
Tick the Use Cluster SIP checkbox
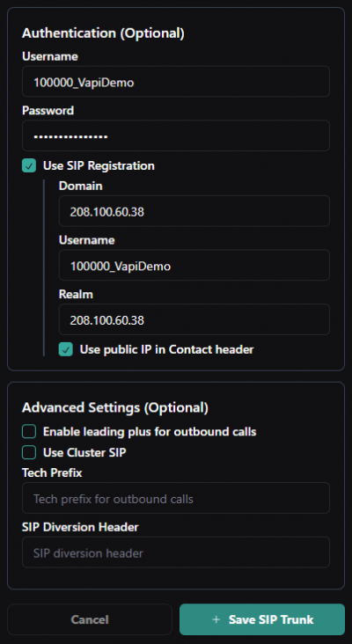[x=29, y=452]
